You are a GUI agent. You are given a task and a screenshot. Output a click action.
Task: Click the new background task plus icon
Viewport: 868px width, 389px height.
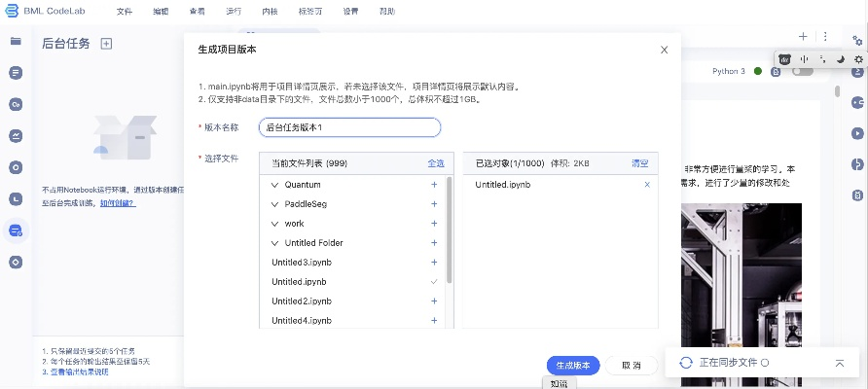(x=107, y=43)
